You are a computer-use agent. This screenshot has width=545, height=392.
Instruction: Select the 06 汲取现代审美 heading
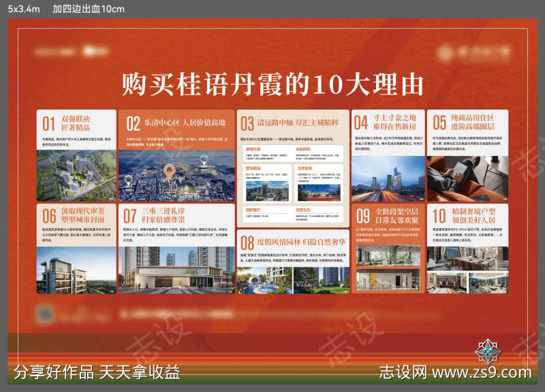[x=74, y=215]
